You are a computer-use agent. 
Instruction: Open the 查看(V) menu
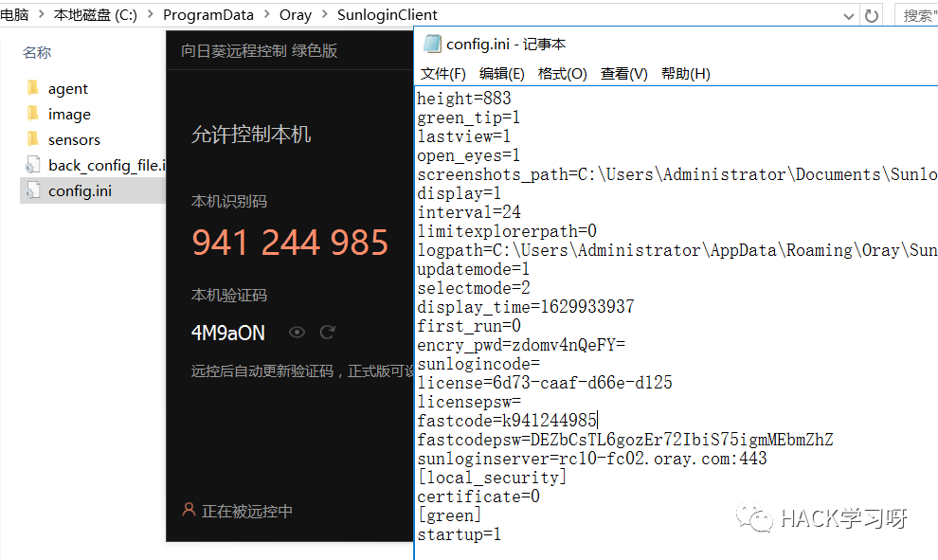pyautogui.click(x=624, y=74)
